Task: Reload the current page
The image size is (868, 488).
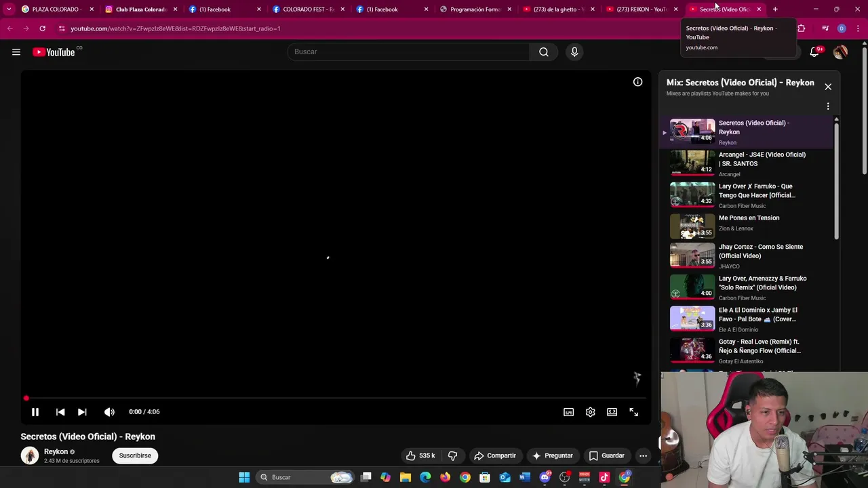Action: pos(42,28)
